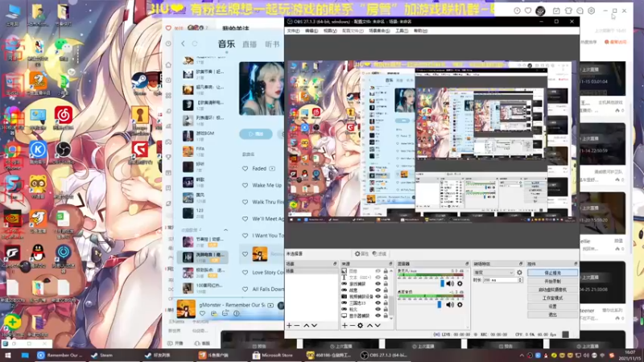Image resolution: width=644 pixels, height=362 pixels.
Task: Enable 工作室模式 in OBS controls
Action: click(x=552, y=298)
